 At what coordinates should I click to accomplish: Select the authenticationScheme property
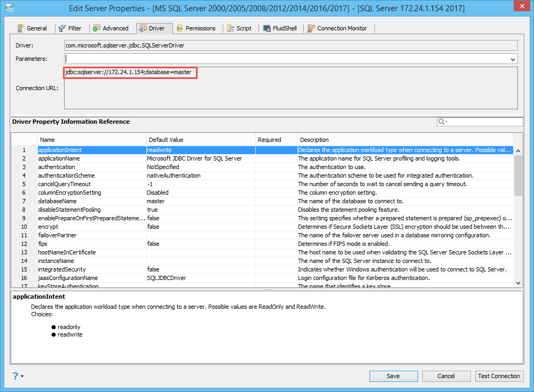tap(262, 175)
